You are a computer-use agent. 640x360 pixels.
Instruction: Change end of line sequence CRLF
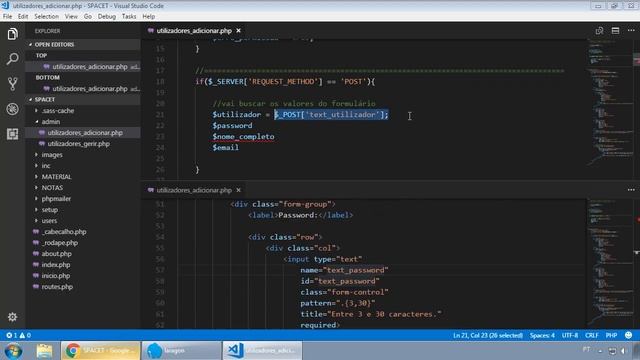coord(591,335)
